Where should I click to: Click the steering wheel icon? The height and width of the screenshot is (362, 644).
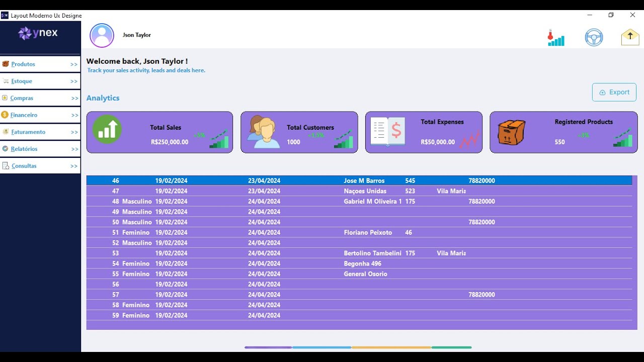pyautogui.click(x=594, y=38)
